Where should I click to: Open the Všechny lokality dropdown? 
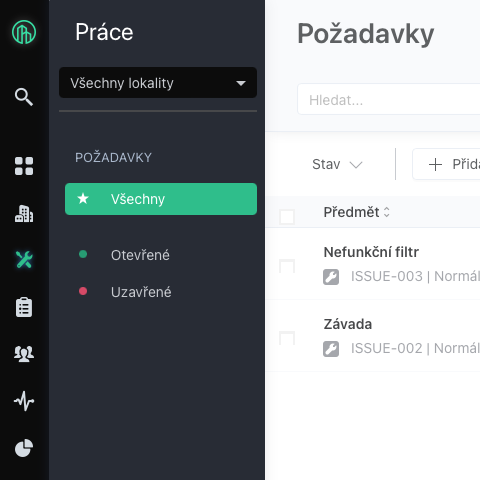[x=158, y=83]
